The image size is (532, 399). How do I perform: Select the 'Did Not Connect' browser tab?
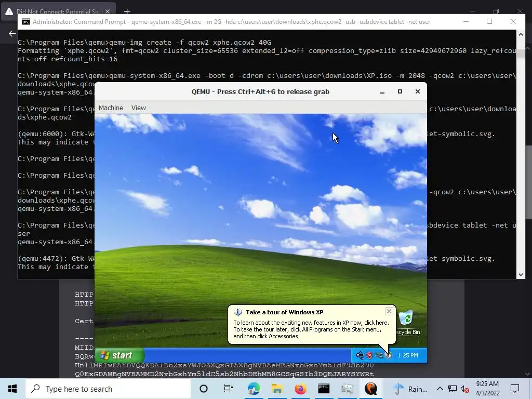point(58,11)
